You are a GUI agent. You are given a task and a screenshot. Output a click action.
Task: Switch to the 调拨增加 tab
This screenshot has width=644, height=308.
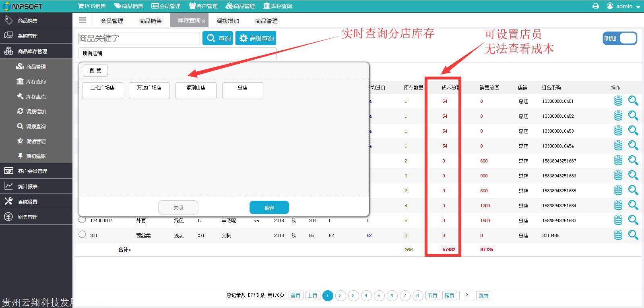coord(228,21)
